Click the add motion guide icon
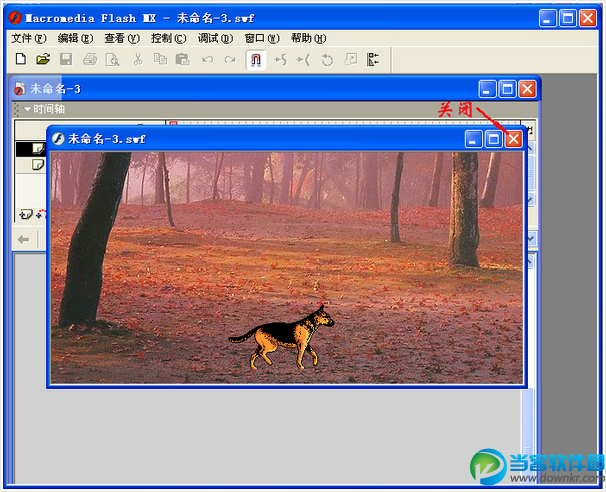Viewport: 606px width, 492px height. click(x=41, y=214)
